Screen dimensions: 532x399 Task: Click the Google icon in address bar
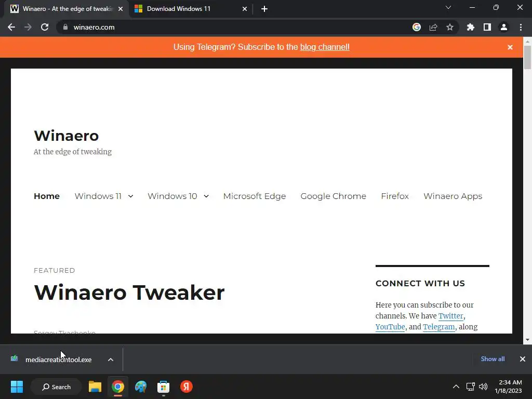pyautogui.click(x=417, y=27)
